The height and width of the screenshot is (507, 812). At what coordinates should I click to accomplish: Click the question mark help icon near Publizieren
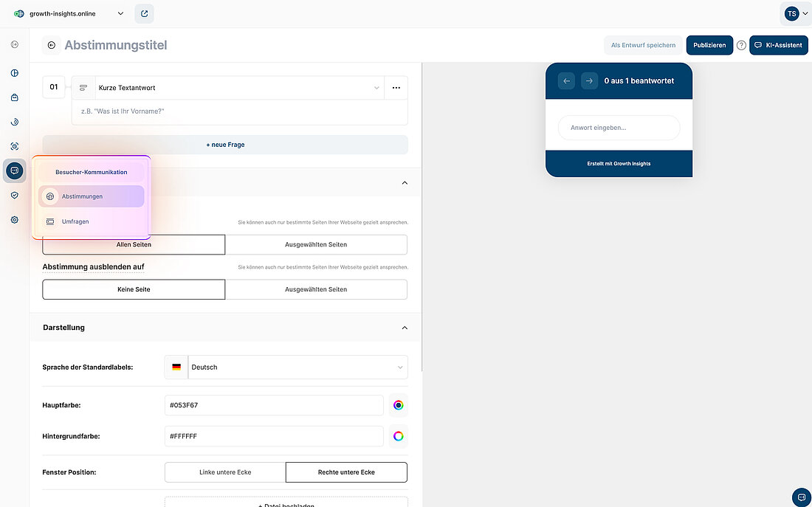740,45
